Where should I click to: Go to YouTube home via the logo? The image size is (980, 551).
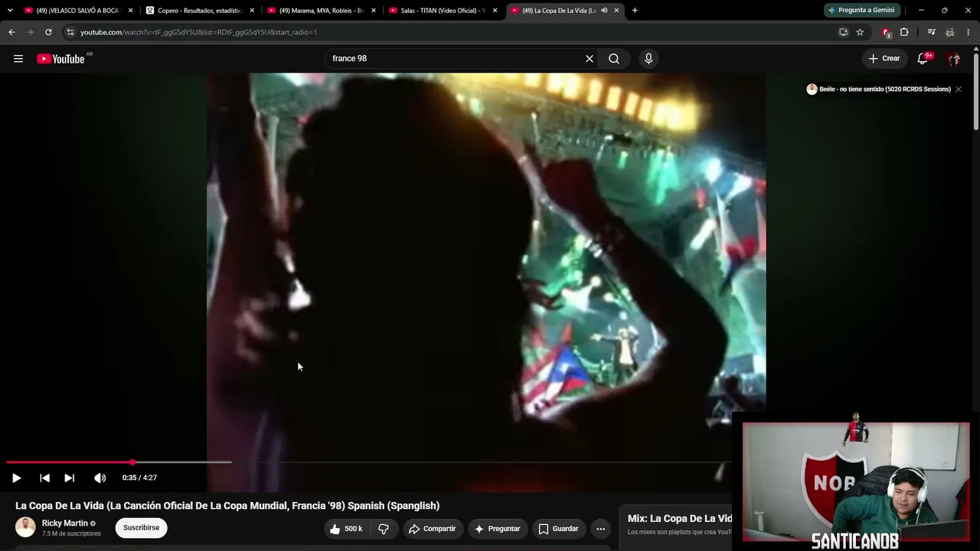click(x=60, y=59)
